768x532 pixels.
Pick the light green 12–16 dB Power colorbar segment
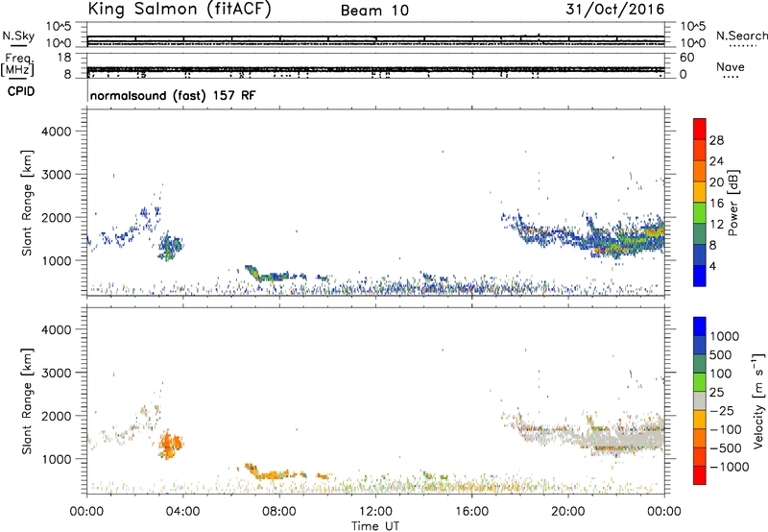click(x=700, y=213)
